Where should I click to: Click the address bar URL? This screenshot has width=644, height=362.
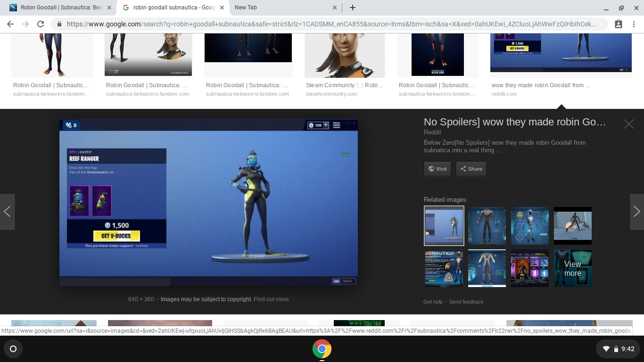pos(331,24)
